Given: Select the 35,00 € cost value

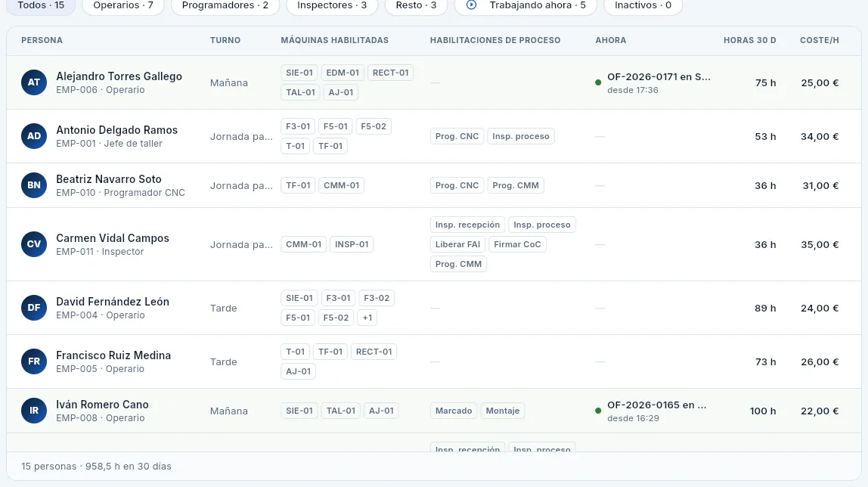Looking at the screenshot, I should (x=820, y=244).
